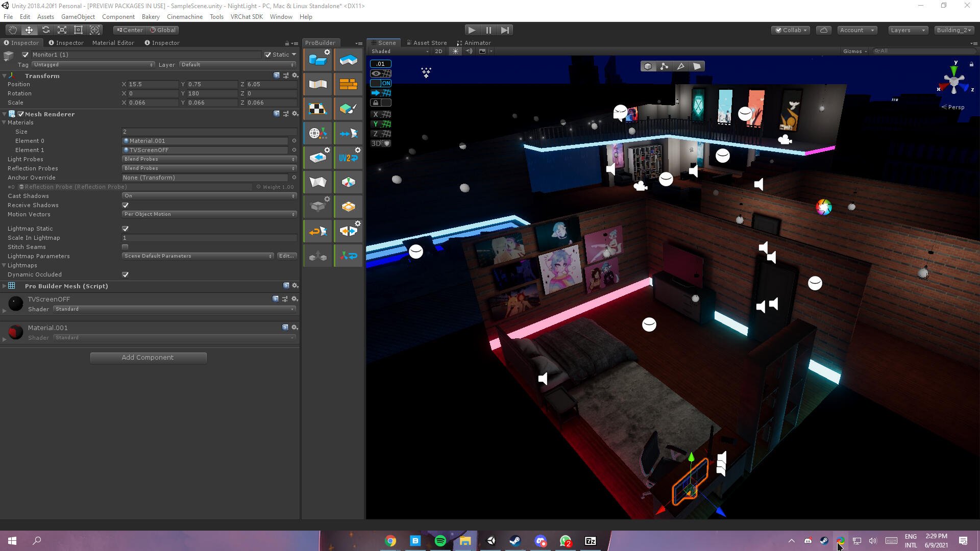Uncheck the Lightmap Static checkbox
Viewport: 980px width, 551px height.
click(126, 229)
